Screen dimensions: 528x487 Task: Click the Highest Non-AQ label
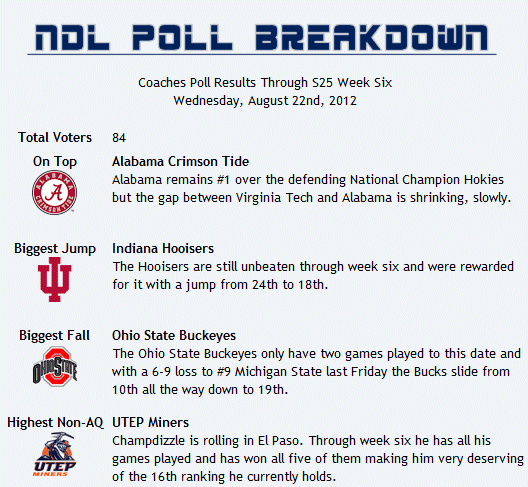55,422
